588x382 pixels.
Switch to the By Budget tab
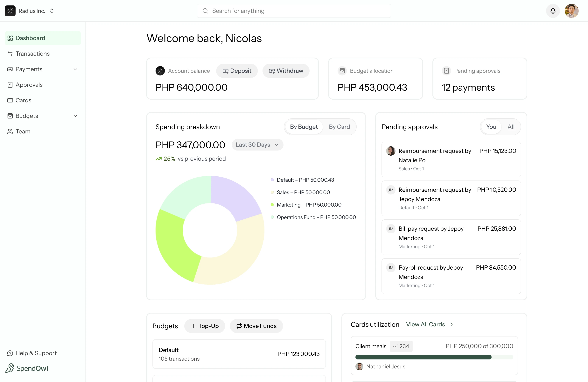(x=304, y=126)
